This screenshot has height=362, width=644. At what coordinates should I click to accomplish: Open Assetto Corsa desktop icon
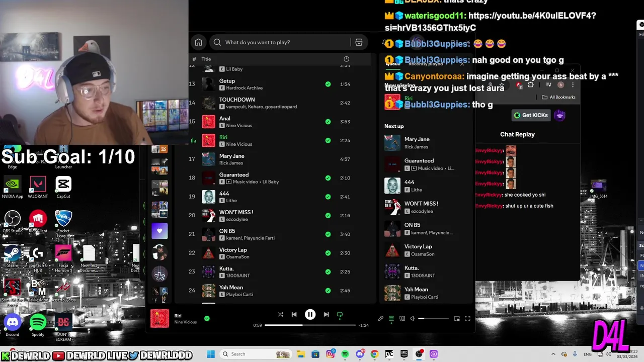pos(63,291)
